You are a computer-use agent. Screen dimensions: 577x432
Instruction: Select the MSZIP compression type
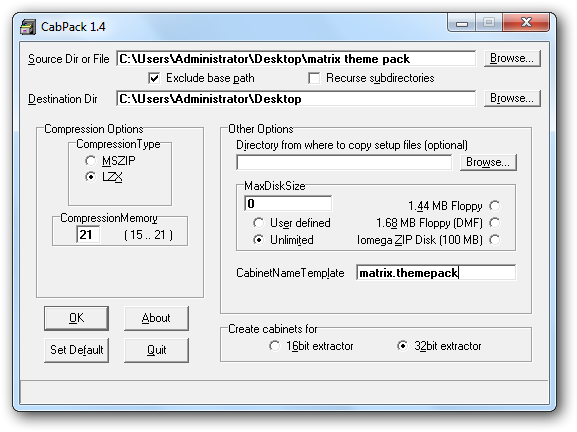90,161
